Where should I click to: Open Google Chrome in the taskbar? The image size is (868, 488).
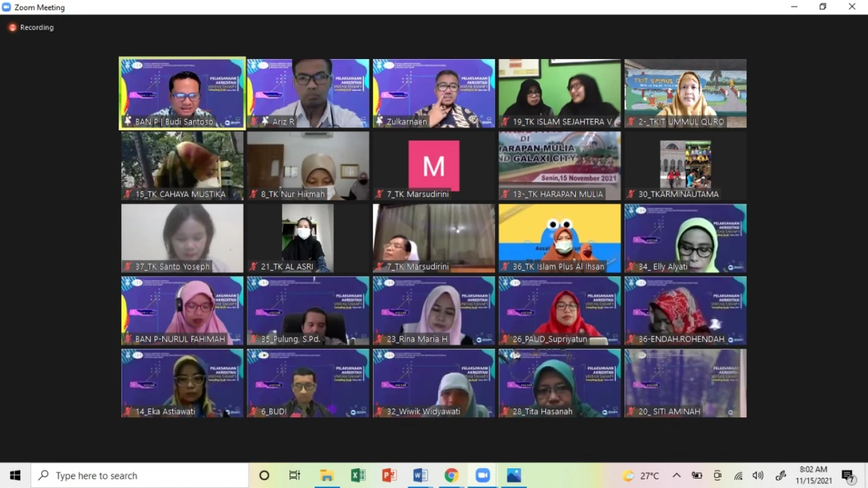coord(451,475)
